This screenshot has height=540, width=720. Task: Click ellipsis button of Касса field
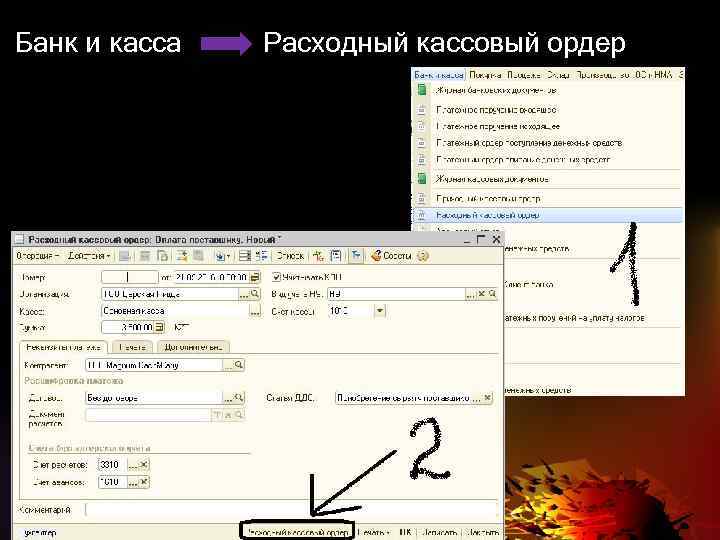click(255, 311)
